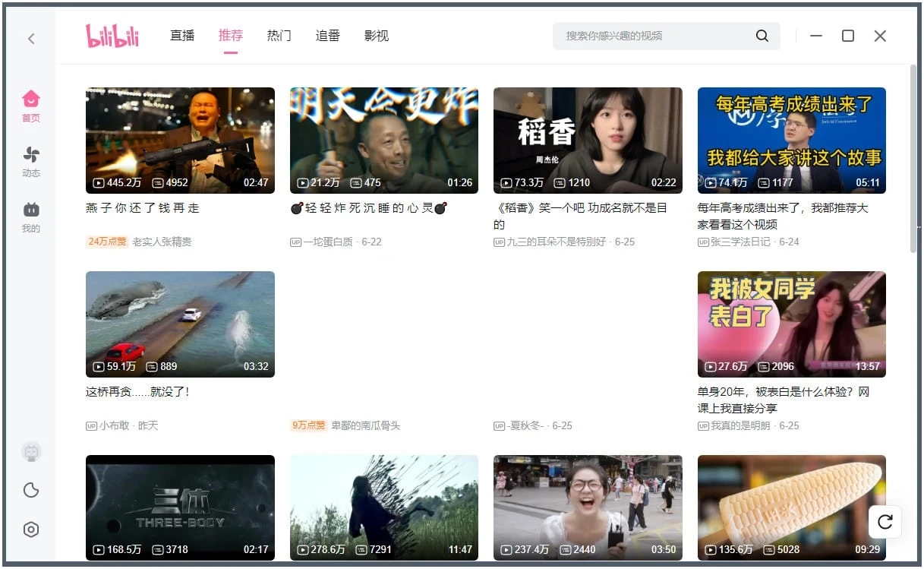The width and height of the screenshot is (924, 569).
Task: Click the vertical scrollbar on the right
Action: point(913,158)
